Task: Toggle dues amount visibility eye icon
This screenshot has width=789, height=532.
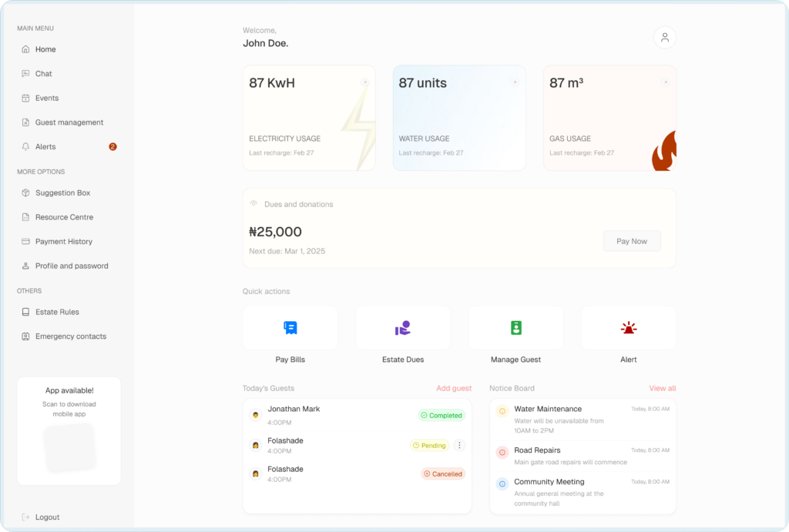Action: 253,204
